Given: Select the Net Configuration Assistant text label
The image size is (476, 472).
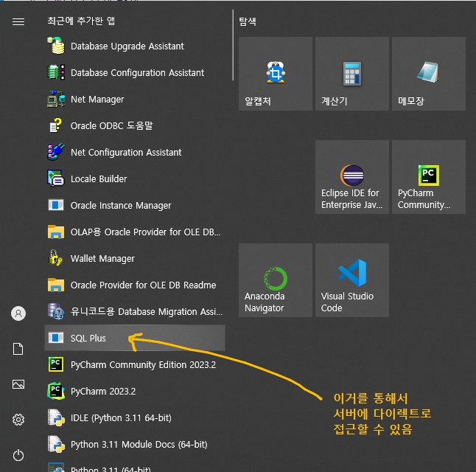Looking at the screenshot, I should 126,152.
